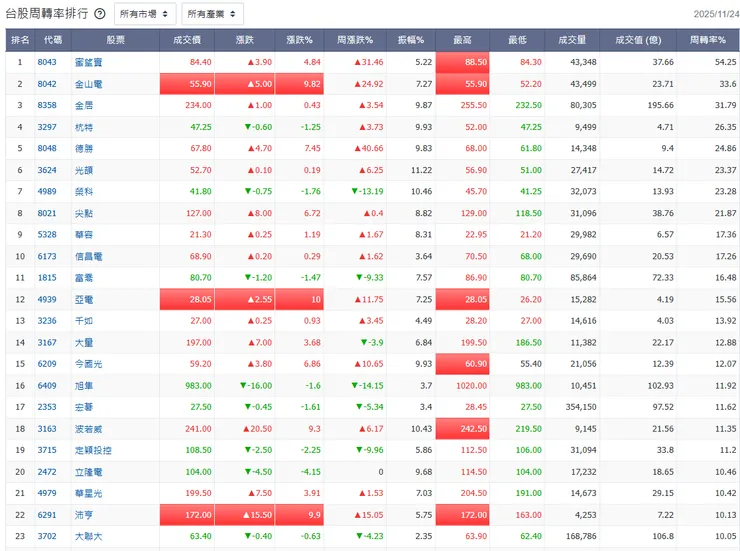Open the 旭隼 stock name link
Viewport: 740px width, 551px height.
point(84,385)
